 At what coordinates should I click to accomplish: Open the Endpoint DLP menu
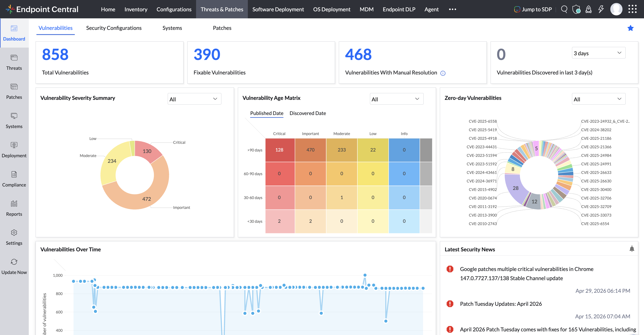pos(399,9)
